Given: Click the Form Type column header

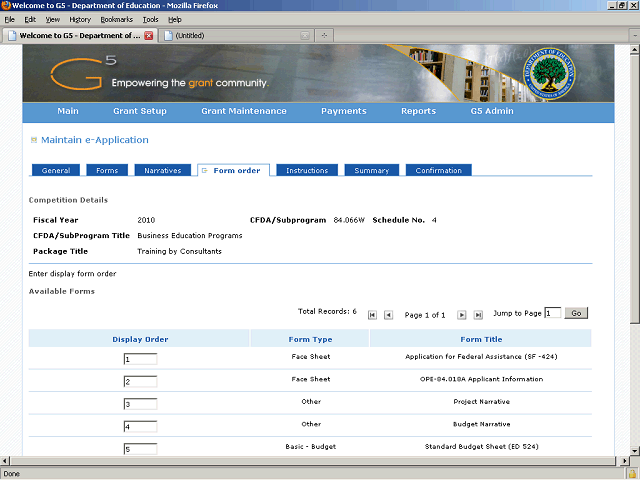Looking at the screenshot, I should 310,339.
